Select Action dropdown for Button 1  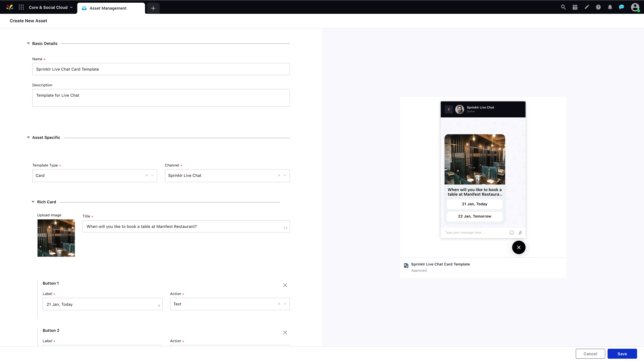point(230,304)
